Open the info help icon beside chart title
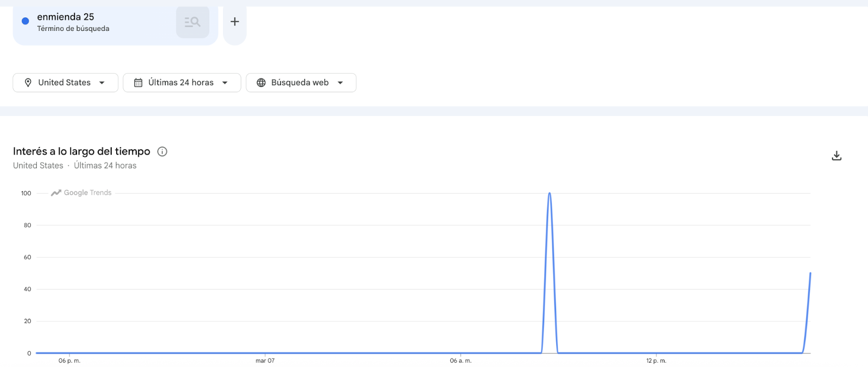868x367 pixels. point(162,152)
